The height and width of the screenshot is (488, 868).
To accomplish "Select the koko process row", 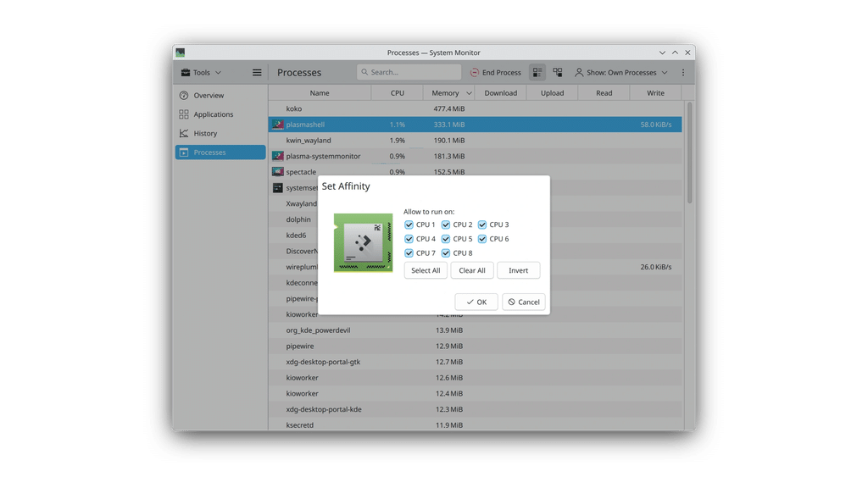I will tap(475, 108).
